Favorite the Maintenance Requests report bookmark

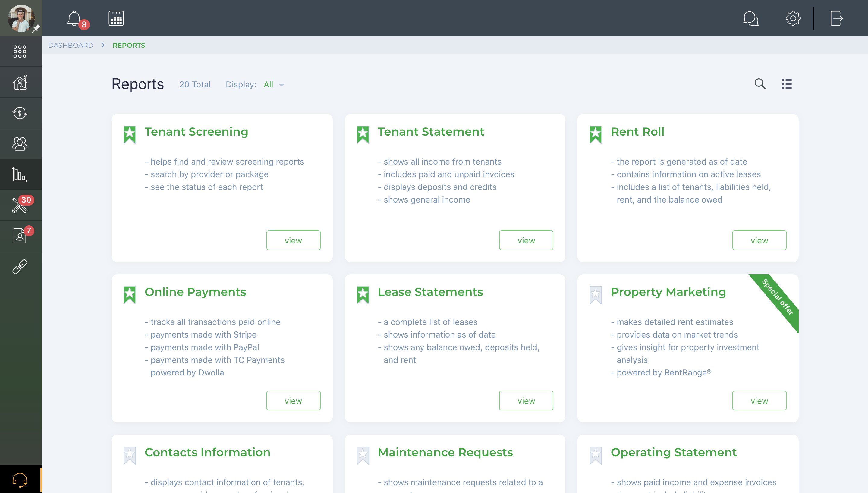[363, 455]
